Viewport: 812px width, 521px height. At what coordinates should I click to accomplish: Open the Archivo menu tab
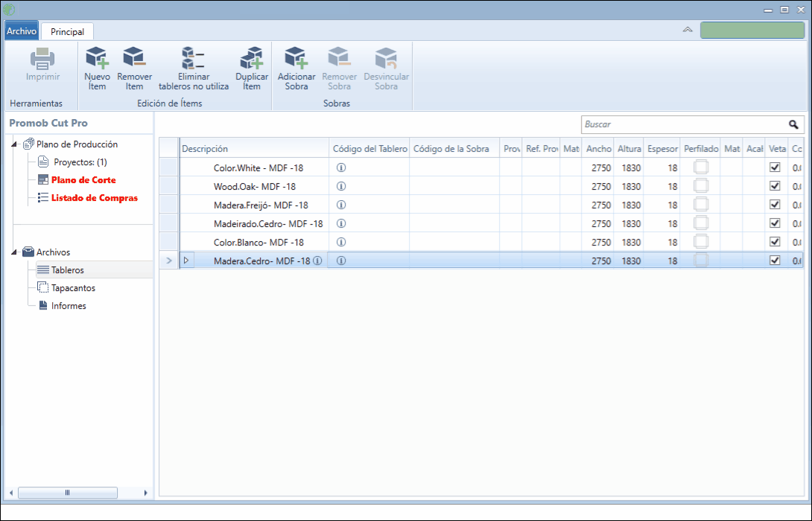22,31
